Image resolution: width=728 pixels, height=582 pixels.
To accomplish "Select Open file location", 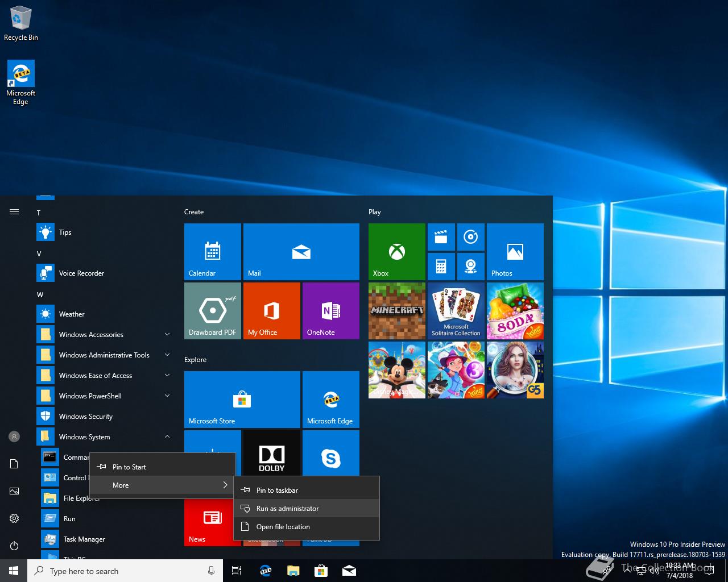I will coord(307,527).
